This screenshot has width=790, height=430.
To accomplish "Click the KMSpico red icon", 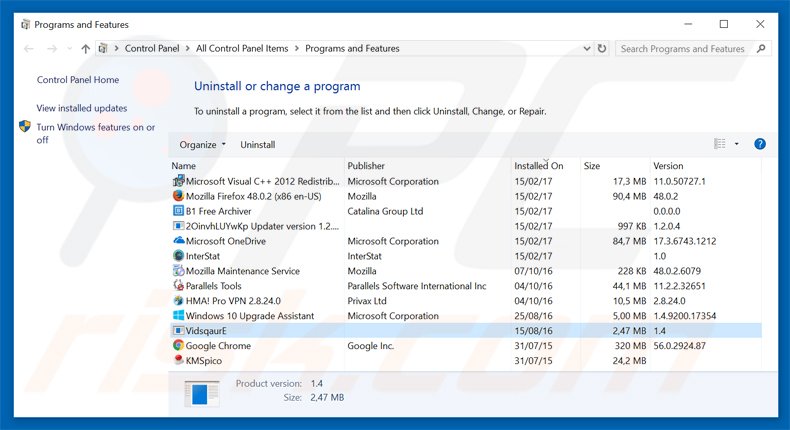I will point(178,360).
